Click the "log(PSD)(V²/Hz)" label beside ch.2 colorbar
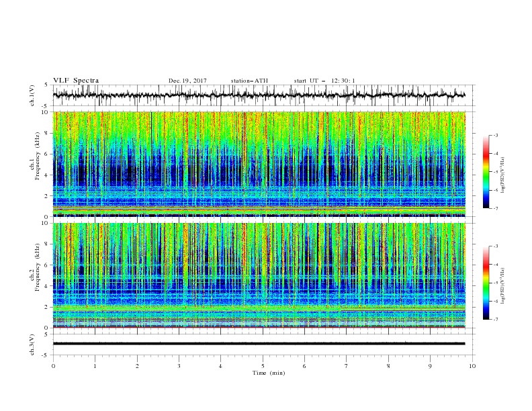 tap(503, 285)
